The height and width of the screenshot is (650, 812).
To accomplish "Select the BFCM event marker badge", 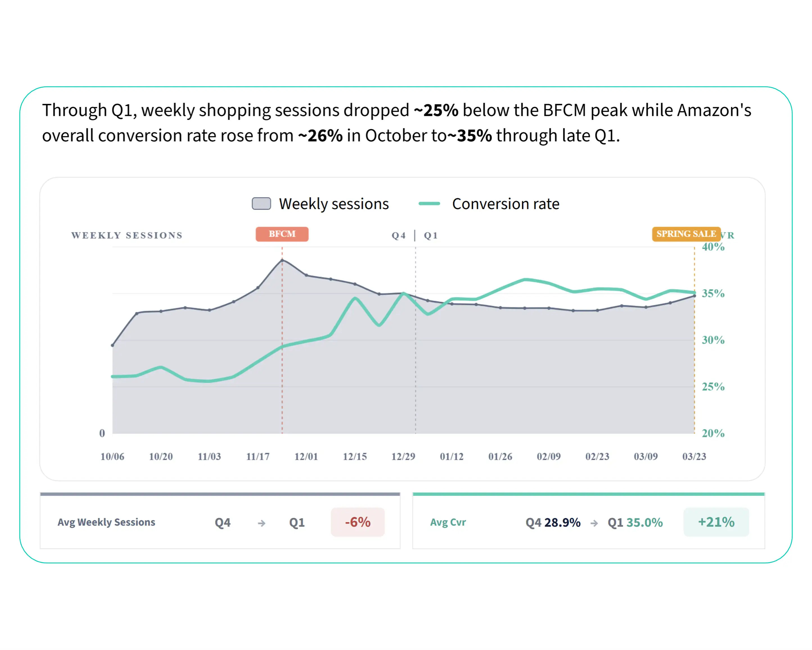I will point(282,234).
